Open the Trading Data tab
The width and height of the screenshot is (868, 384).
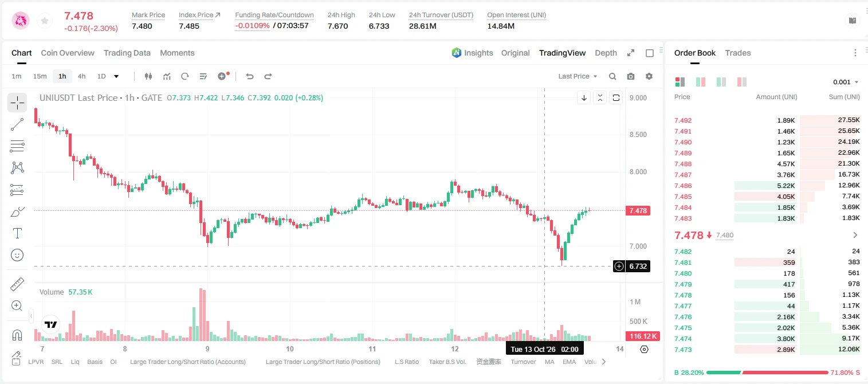click(127, 53)
